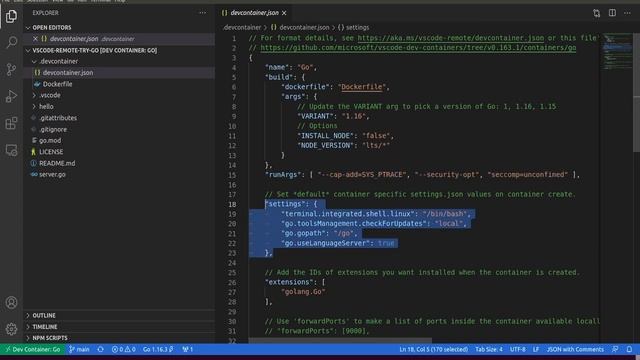Click Go 1.16.3 version status item
This screenshot has height=360, width=640.
tap(158, 349)
